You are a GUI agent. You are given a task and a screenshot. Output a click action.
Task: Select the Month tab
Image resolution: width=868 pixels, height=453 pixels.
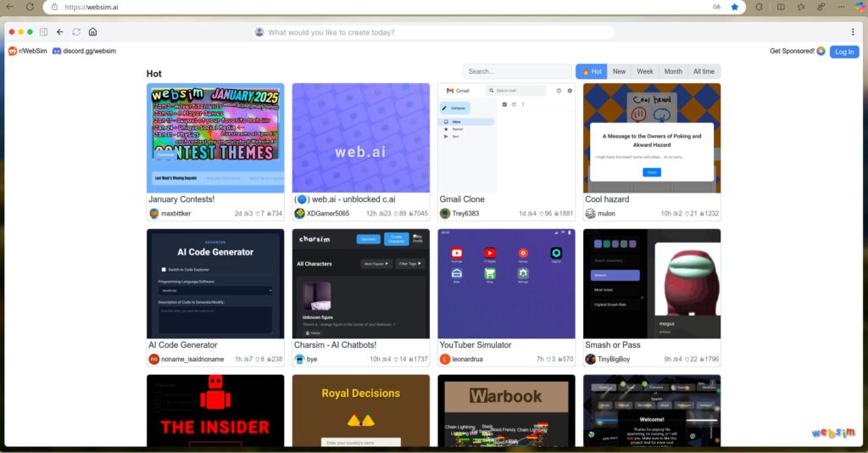point(673,71)
